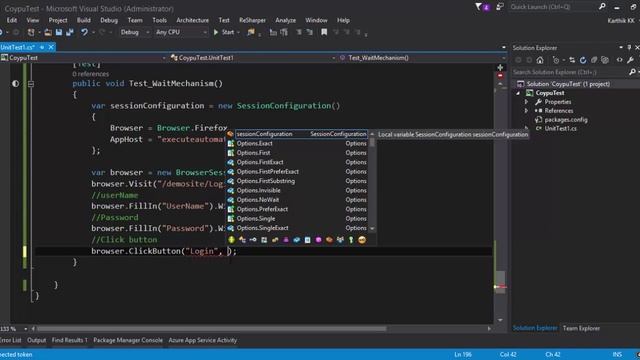Click the Save All toolbar icon
The width and height of the screenshot is (640, 360).
(x=69, y=32)
